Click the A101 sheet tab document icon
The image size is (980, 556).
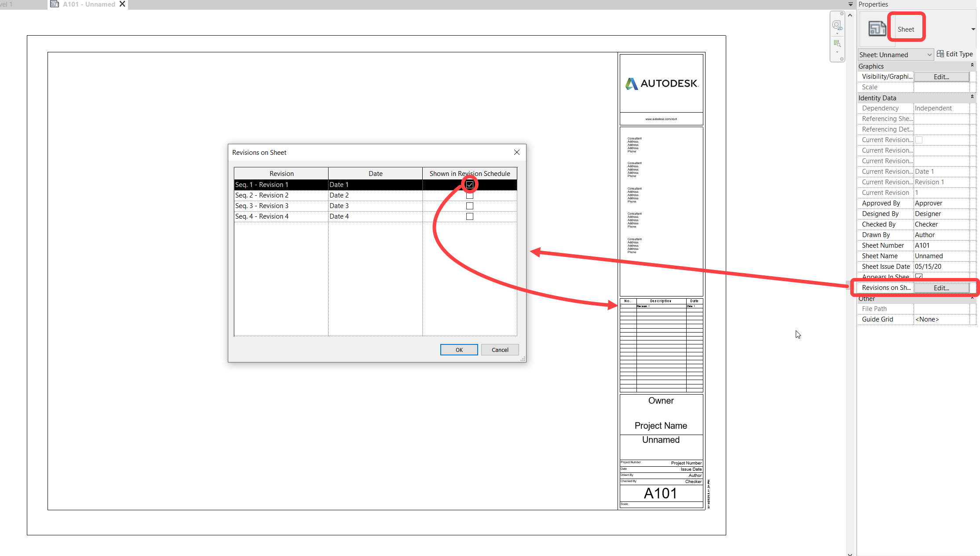tap(55, 4)
